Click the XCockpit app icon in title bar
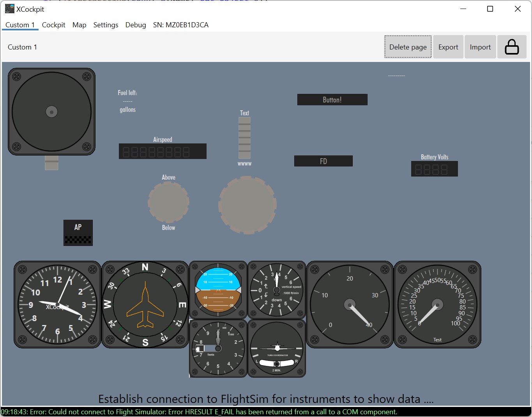Screen dimensions: 532x417 pos(9,9)
